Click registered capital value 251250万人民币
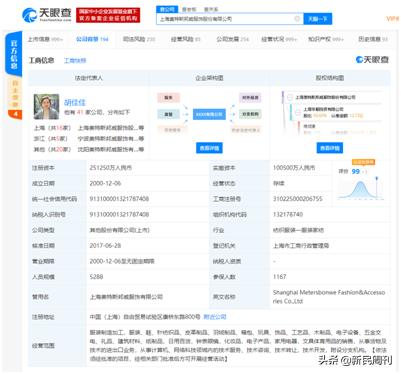Viewport: 401px width, 374px height. pos(111,168)
